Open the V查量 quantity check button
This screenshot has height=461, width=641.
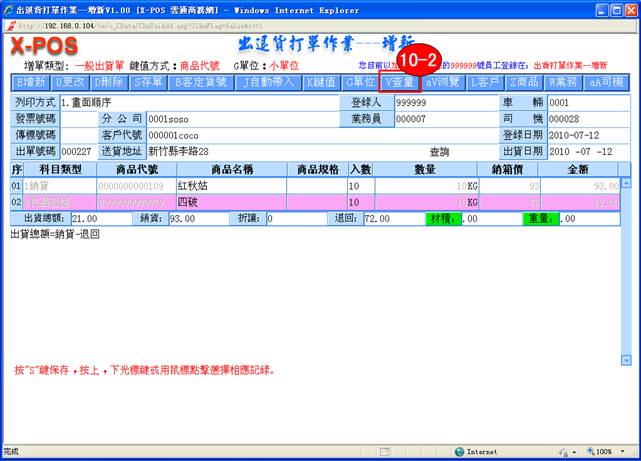[x=399, y=82]
